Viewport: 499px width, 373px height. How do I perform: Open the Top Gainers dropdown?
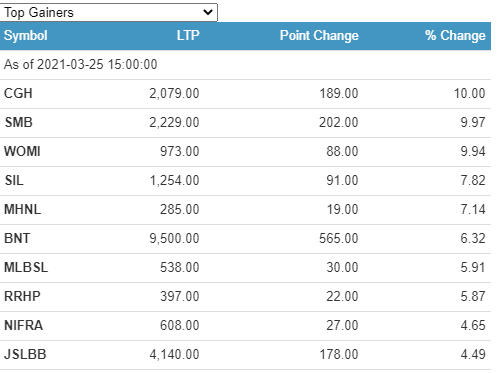[x=108, y=13]
